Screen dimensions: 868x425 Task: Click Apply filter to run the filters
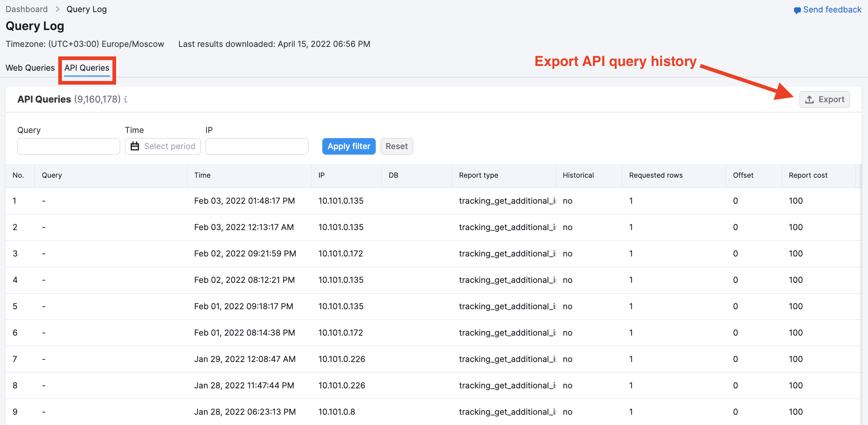point(348,146)
